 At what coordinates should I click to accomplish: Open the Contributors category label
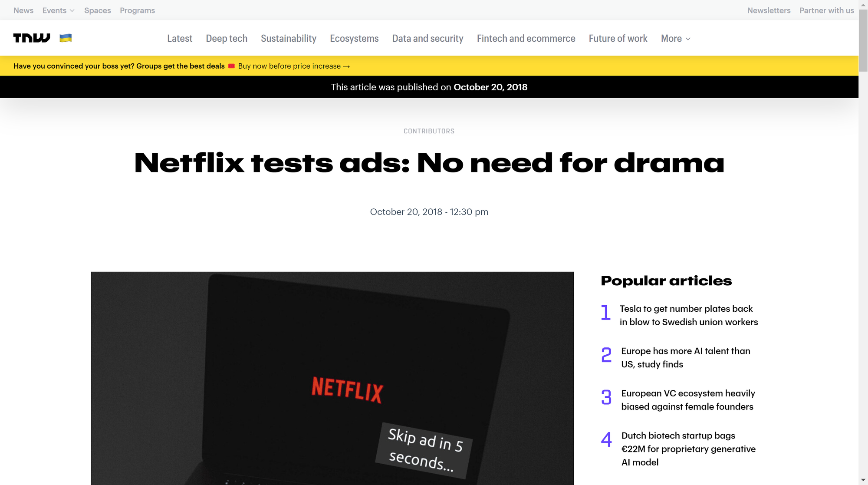tap(429, 131)
